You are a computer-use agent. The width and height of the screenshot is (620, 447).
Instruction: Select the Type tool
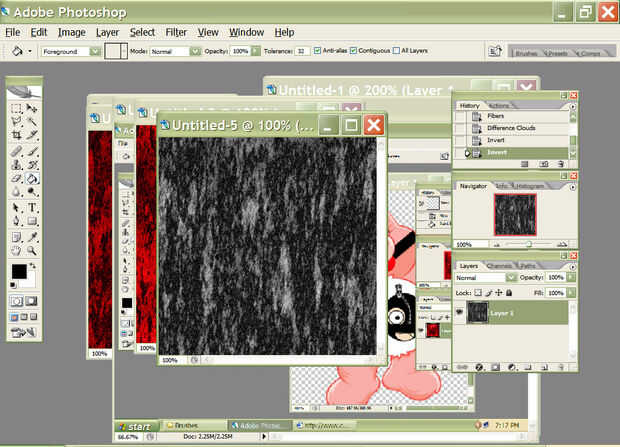click(x=32, y=207)
